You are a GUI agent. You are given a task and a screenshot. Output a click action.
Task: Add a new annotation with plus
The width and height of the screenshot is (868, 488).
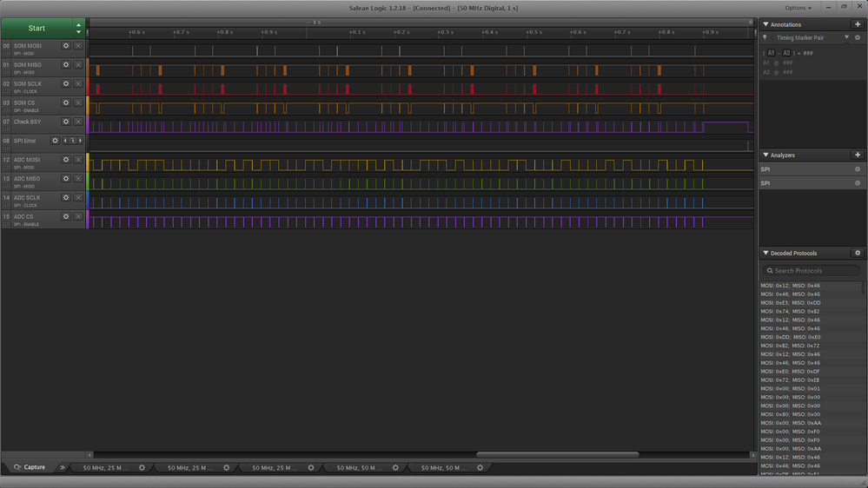click(858, 24)
